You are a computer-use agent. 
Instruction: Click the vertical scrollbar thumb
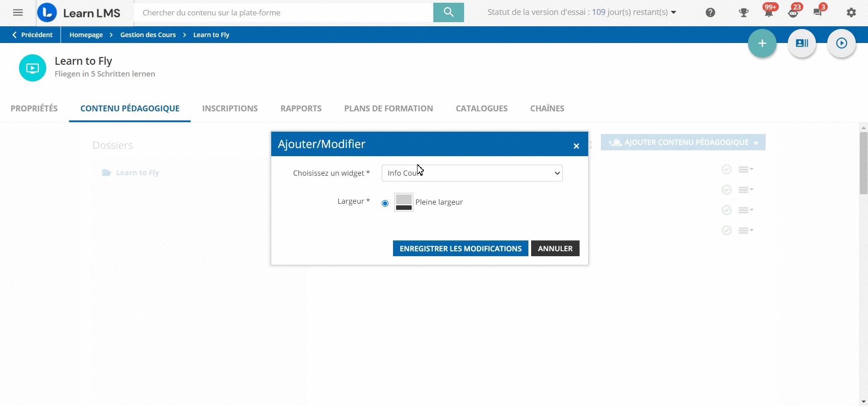[x=863, y=163]
